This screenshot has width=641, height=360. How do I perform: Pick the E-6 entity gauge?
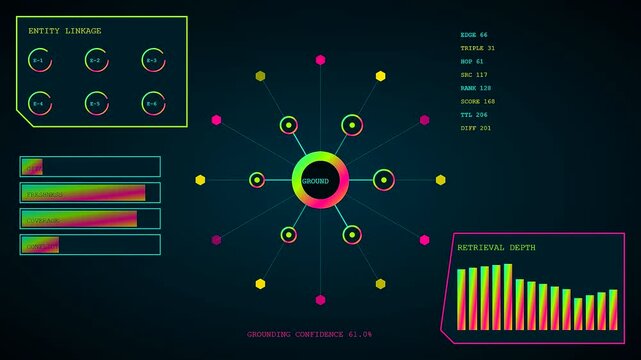coord(154,103)
